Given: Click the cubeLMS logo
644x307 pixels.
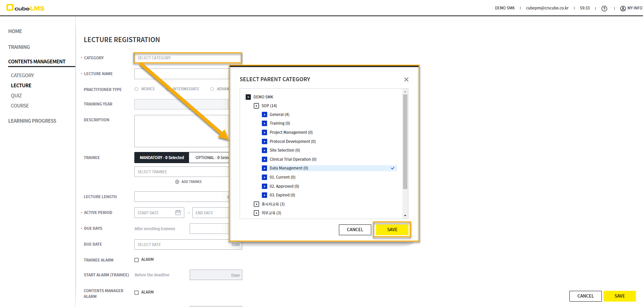Looking at the screenshot, I should coord(25,8).
